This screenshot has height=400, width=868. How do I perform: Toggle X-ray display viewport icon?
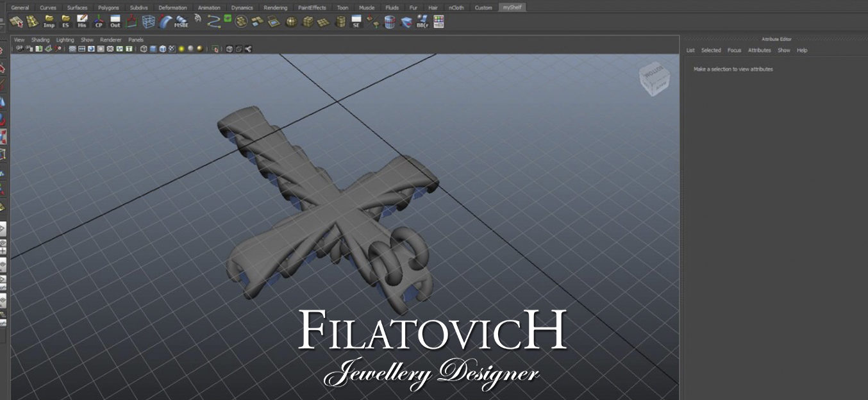pyautogui.click(x=230, y=49)
